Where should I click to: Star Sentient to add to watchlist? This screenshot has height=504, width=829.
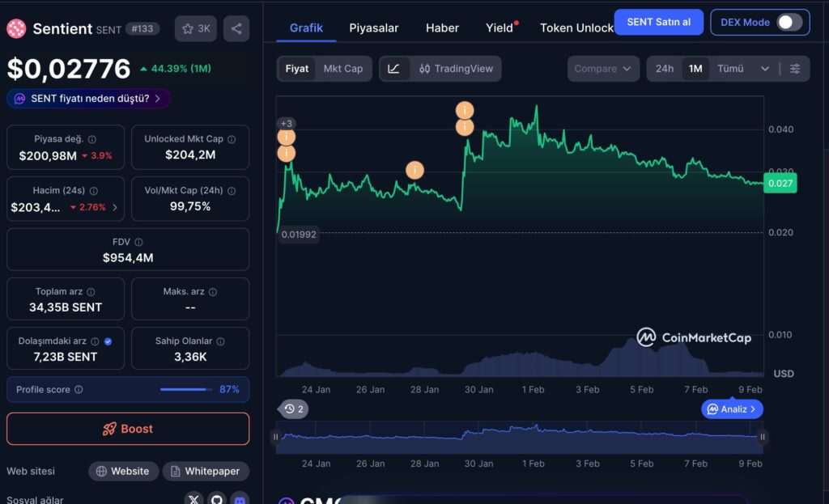[x=187, y=28]
